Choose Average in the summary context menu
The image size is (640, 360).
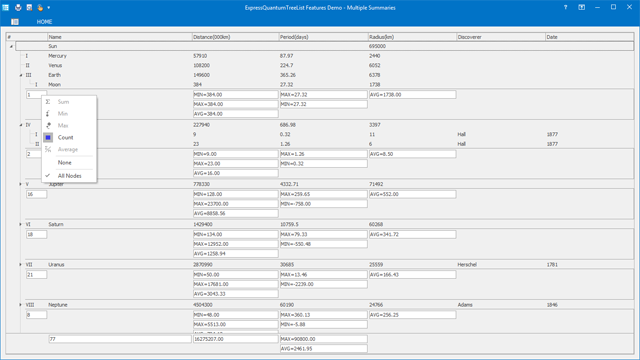tap(69, 149)
